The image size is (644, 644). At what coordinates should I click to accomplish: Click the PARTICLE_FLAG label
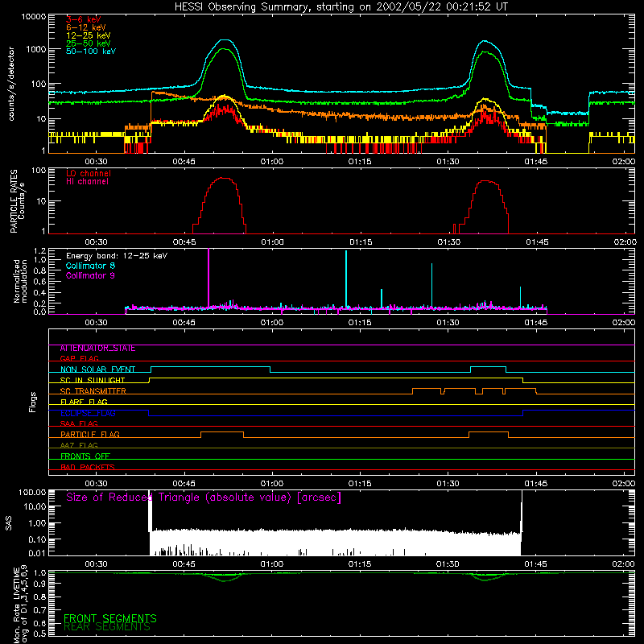(x=90, y=434)
